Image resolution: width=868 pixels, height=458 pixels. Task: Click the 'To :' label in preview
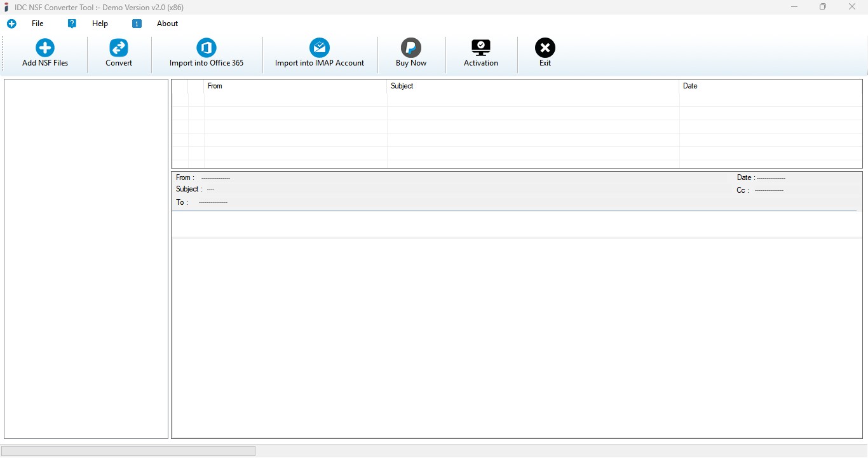(x=182, y=202)
